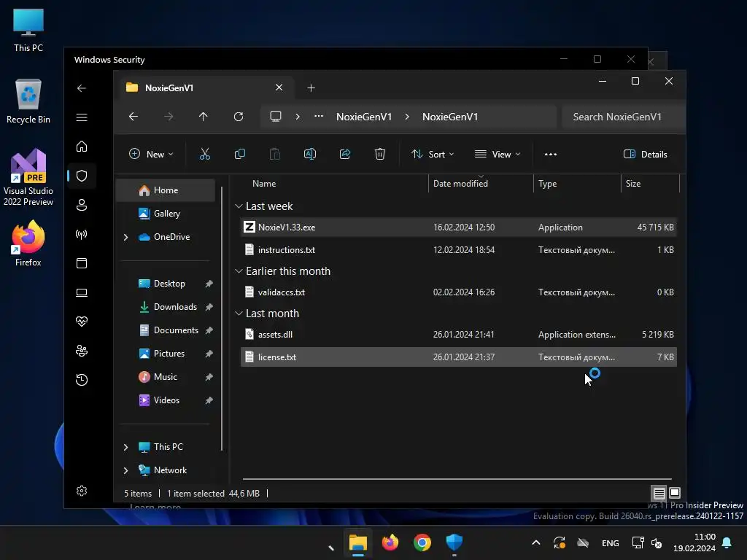This screenshot has width=747, height=560.
Task: Collapse the Last month group
Action: coord(239,314)
